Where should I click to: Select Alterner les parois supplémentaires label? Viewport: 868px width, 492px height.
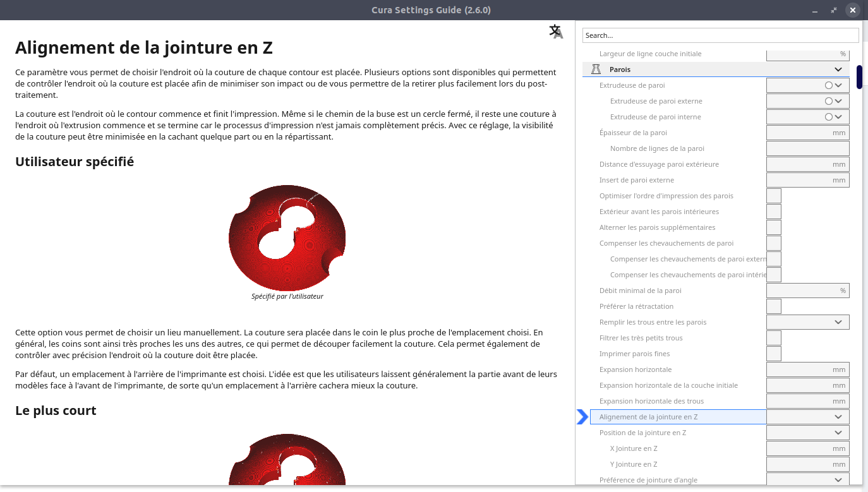(658, 227)
